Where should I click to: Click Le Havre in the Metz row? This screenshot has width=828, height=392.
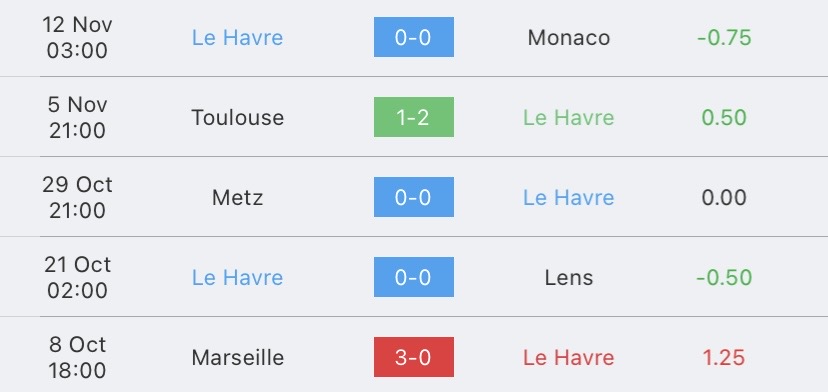click(x=569, y=198)
